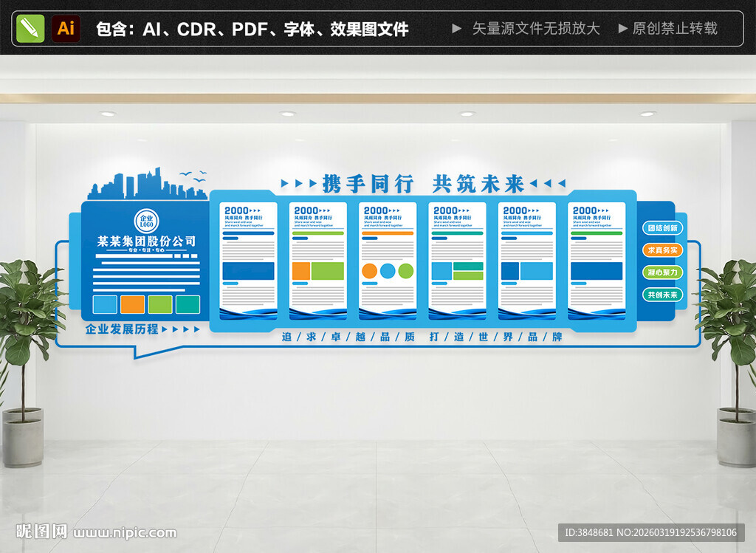
Task: Select the 团结创新 blue badge
Action: 662,228
